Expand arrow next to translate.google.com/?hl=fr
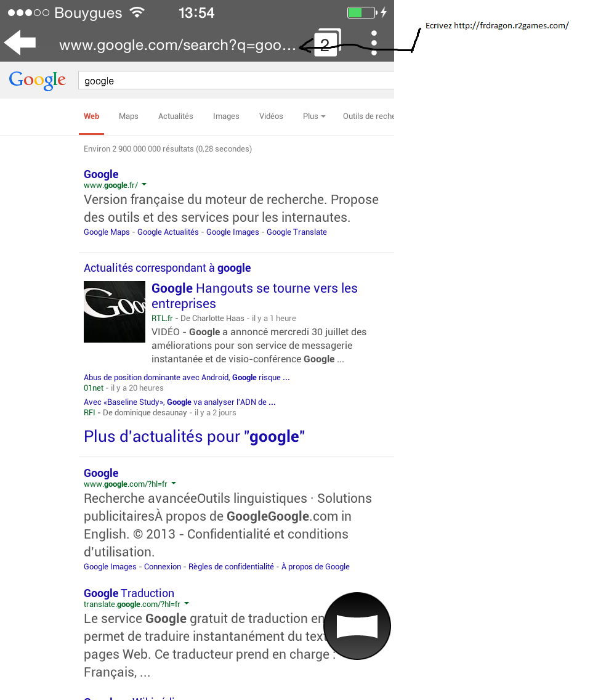 tap(187, 604)
